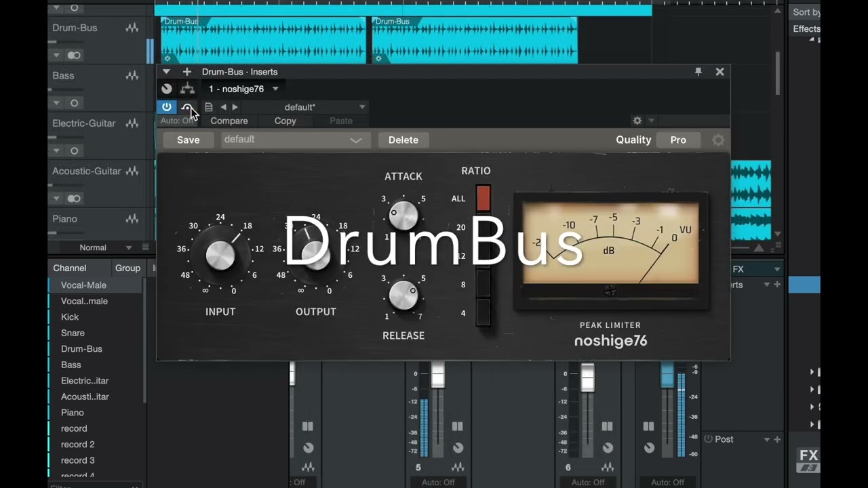This screenshot has height=488, width=868.
Task: Click channel 5 pan knob icon
Action: [x=458, y=448]
